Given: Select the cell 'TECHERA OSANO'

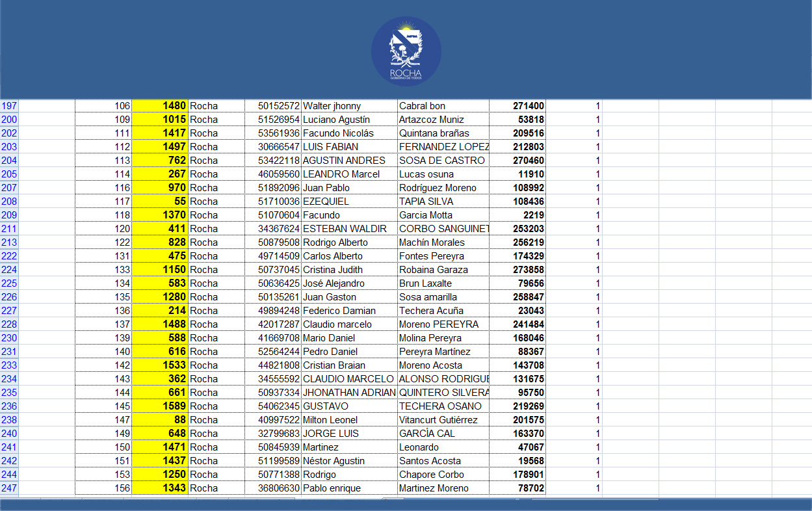Looking at the screenshot, I should click(443, 406).
